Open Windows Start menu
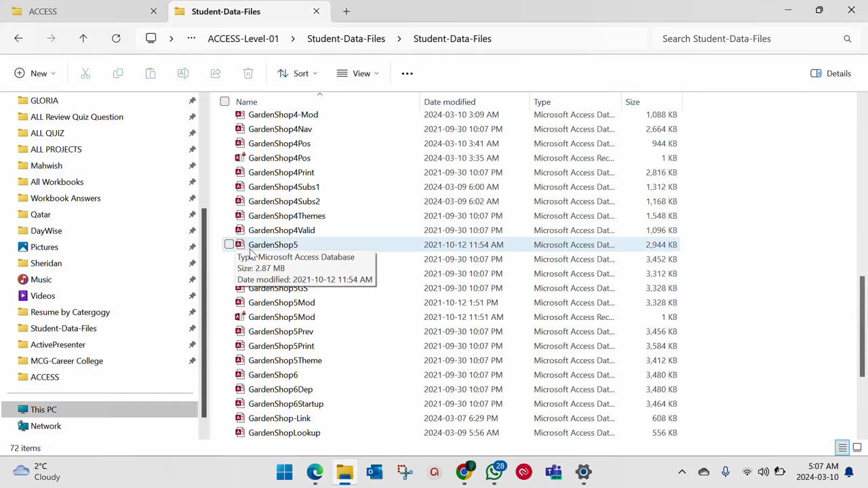The image size is (868, 488). (x=285, y=472)
